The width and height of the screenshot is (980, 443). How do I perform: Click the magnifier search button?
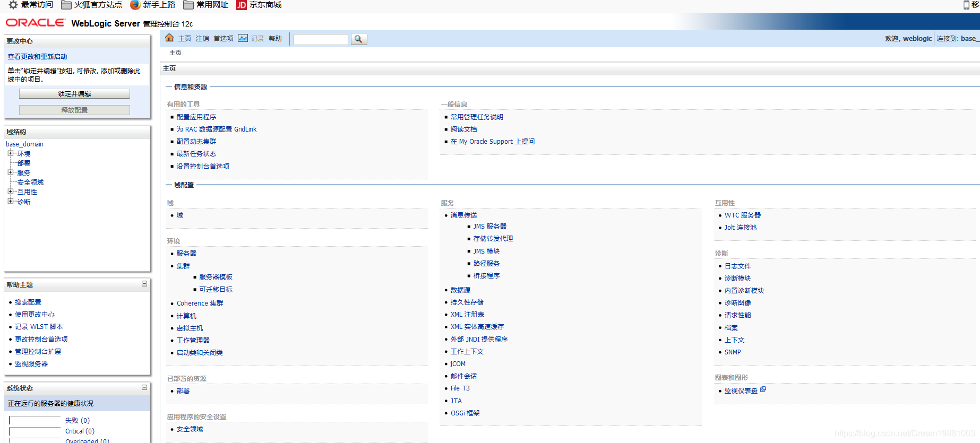tap(359, 39)
